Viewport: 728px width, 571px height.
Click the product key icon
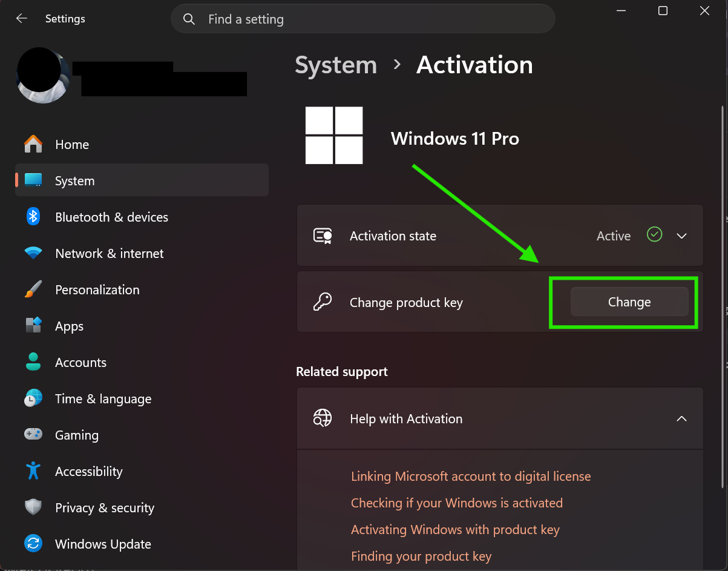[x=323, y=302]
